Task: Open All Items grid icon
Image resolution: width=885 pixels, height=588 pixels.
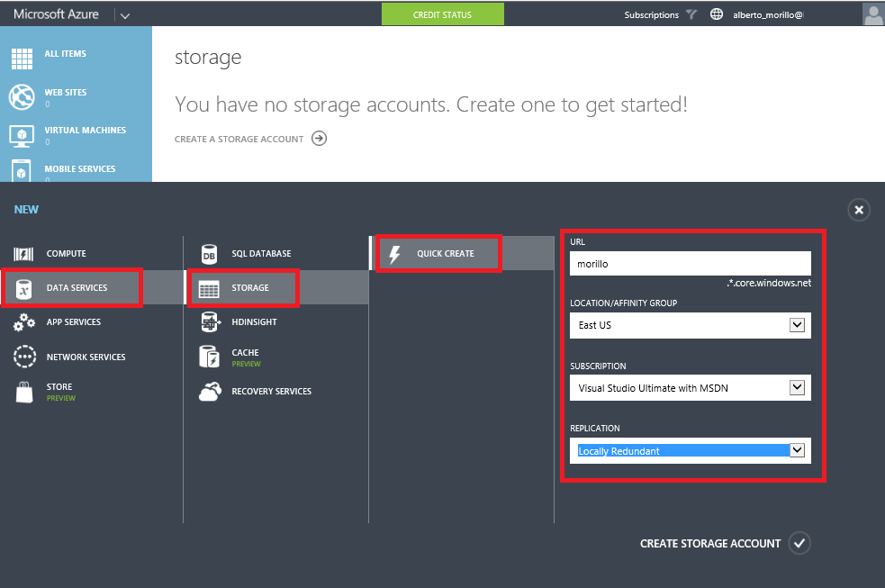Action: (x=22, y=59)
